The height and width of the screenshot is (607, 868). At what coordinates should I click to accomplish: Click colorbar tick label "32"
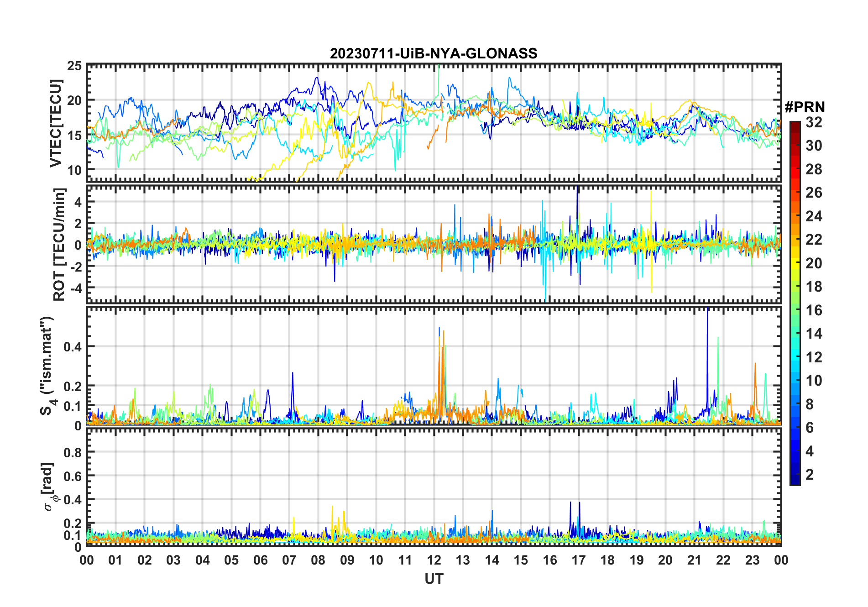coord(814,122)
